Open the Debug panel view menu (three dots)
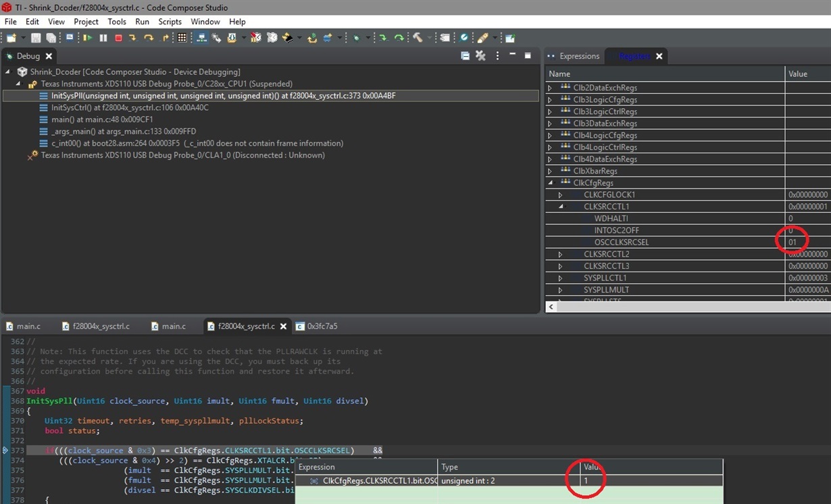831x504 pixels. [498, 56]
